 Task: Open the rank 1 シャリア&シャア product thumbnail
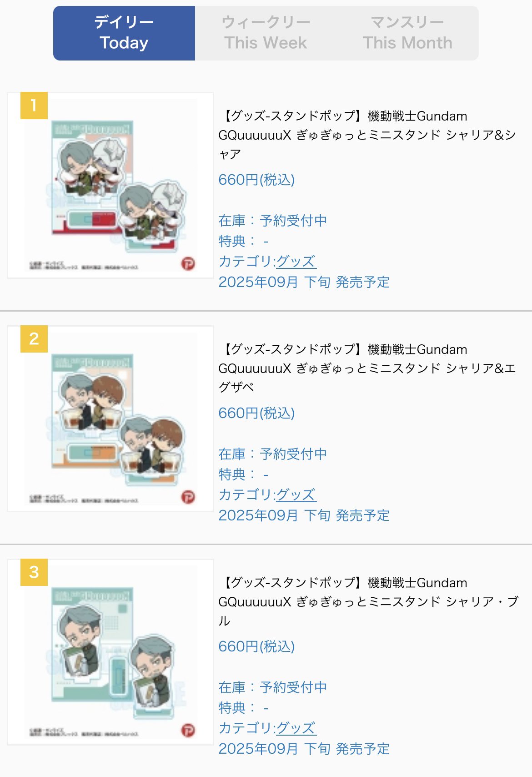[x=110, y=186]
